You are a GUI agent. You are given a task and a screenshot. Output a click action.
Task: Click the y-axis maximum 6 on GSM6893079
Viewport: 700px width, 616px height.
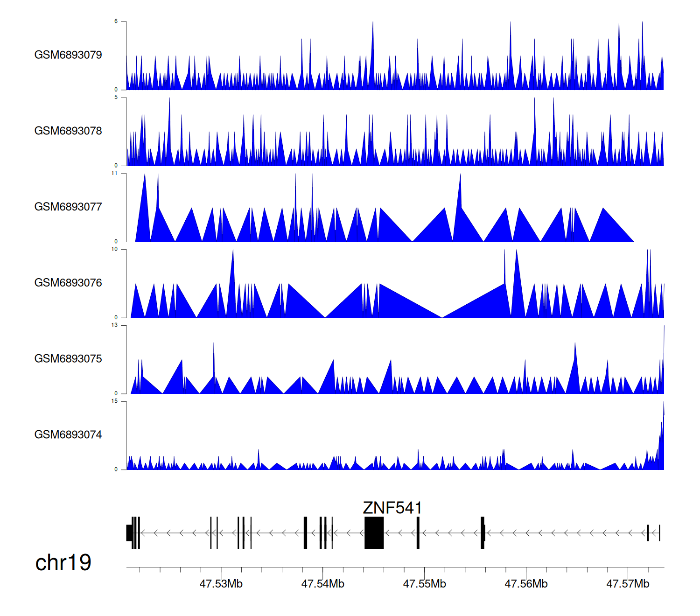[x=116, y=21]
